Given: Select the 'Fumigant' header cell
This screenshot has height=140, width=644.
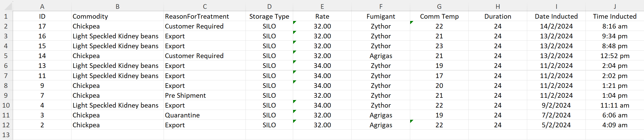Looking at the screenshot, I should click(381, 16).
